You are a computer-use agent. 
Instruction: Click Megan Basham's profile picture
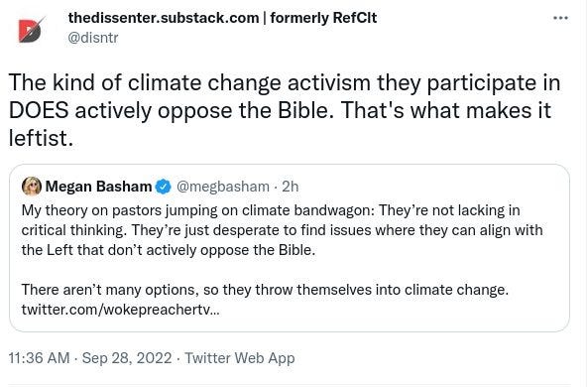click(32, 187)
